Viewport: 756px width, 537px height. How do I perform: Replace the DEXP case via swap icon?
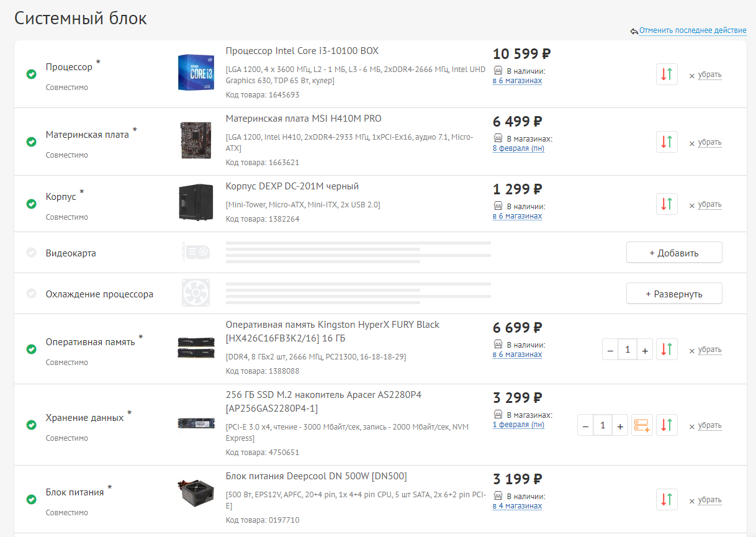point(667,204)
